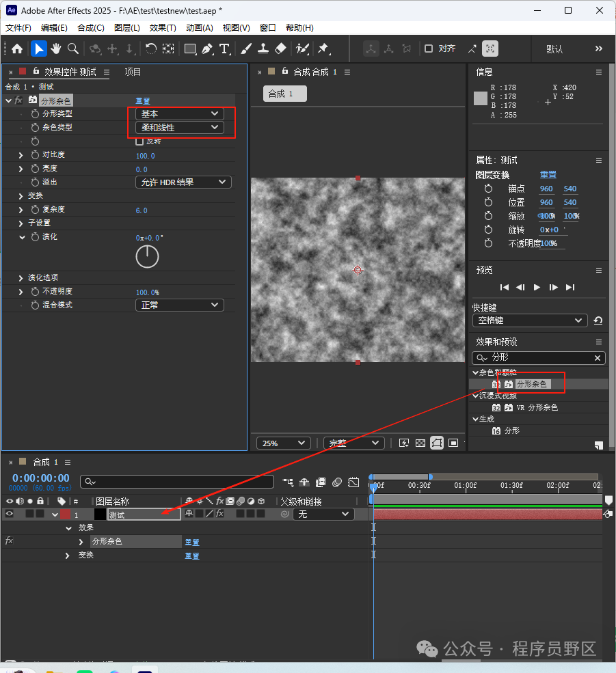Select the Rotation tool

[x=151, y=49]
